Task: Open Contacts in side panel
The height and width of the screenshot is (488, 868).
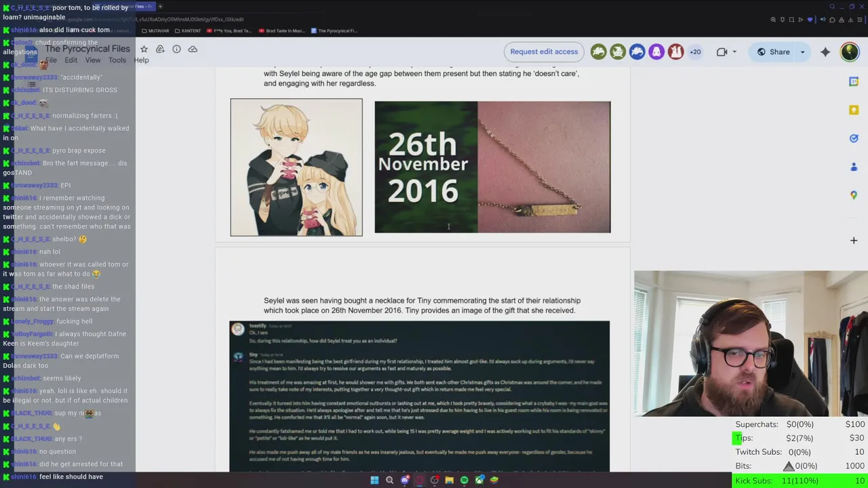Action: [854, 167]
